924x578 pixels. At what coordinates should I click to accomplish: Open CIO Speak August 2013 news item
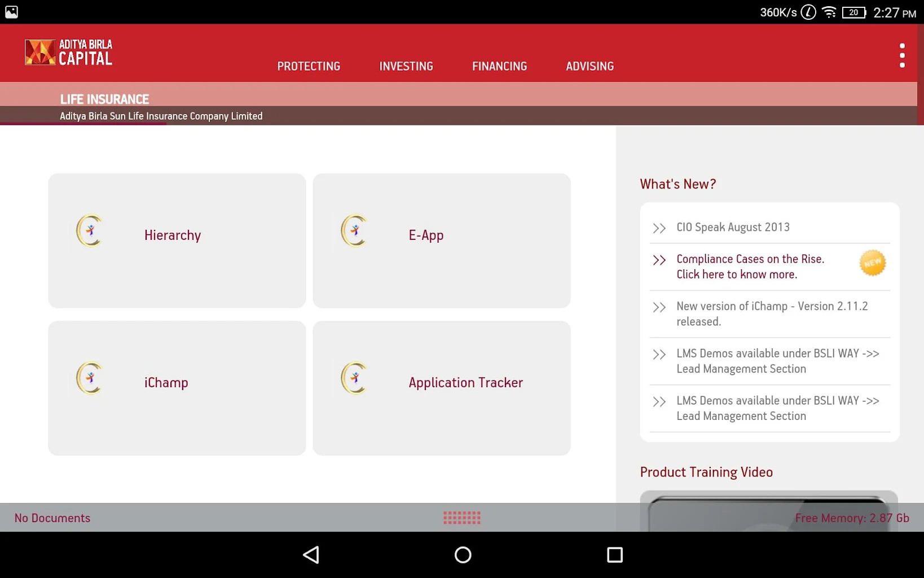tap(770, 227)
